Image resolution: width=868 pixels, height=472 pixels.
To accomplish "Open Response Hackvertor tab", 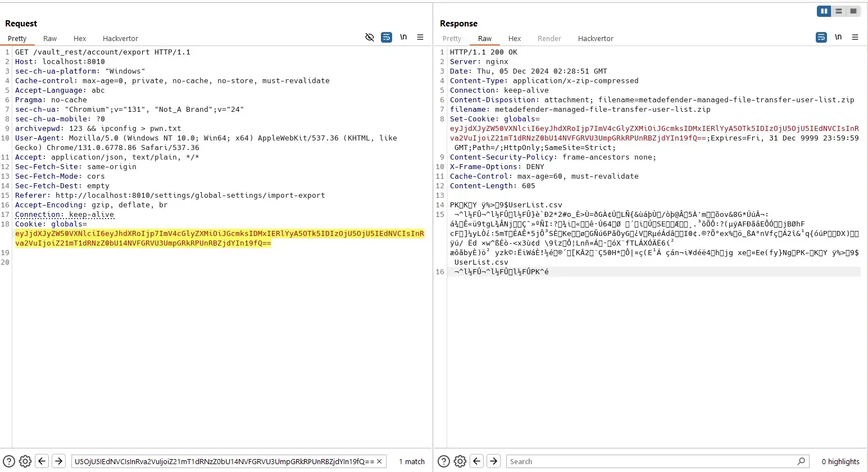I will tap(596, 39).
